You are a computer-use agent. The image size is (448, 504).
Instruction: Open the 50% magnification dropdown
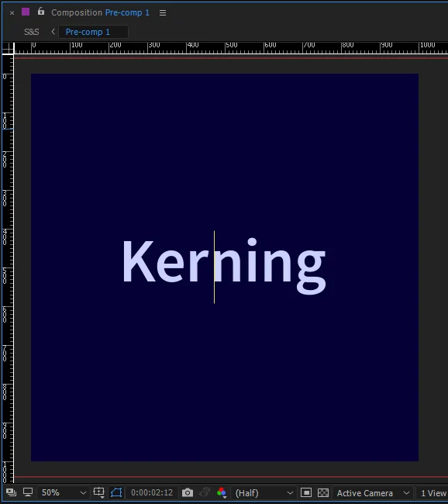[64, 492]
